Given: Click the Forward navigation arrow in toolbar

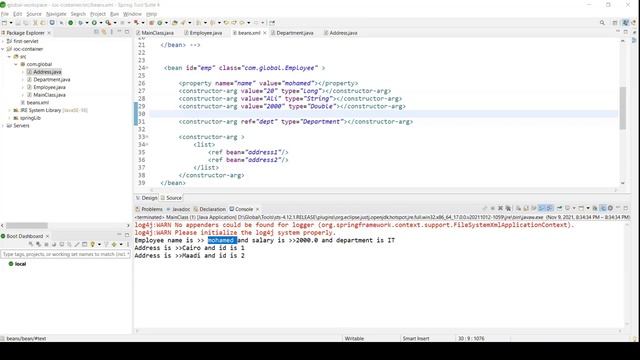Looking at the screenshot, I should [x=256, y=23].
